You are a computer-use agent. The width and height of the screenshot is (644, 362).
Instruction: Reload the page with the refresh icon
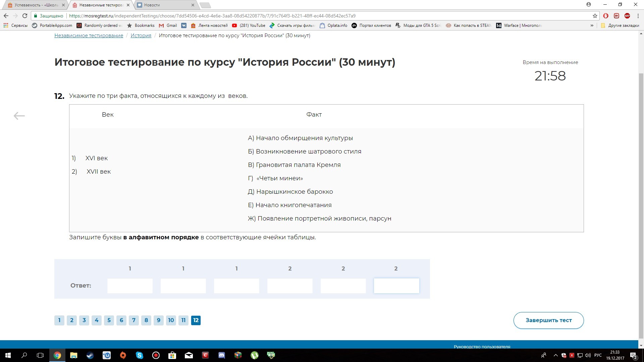[x=24, y=16]
